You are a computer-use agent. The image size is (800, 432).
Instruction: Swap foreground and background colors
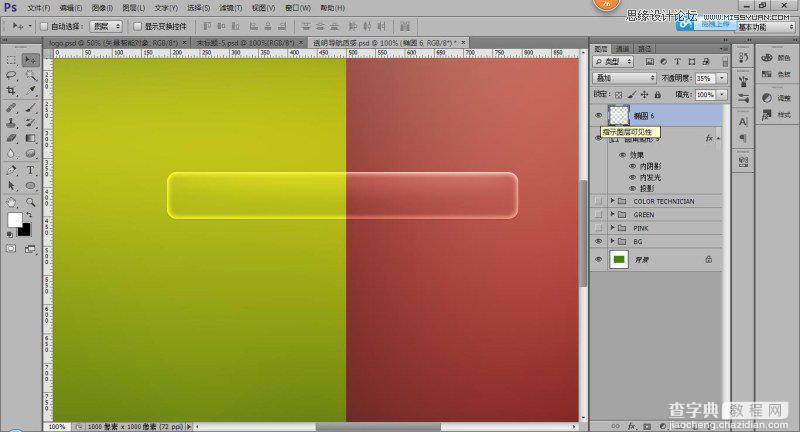29,215
